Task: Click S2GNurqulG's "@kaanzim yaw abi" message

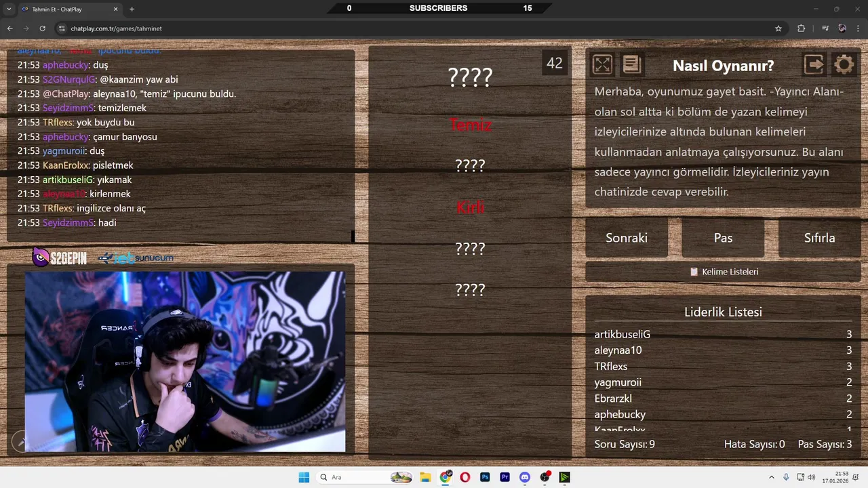Action: click(x=138, y=79)
